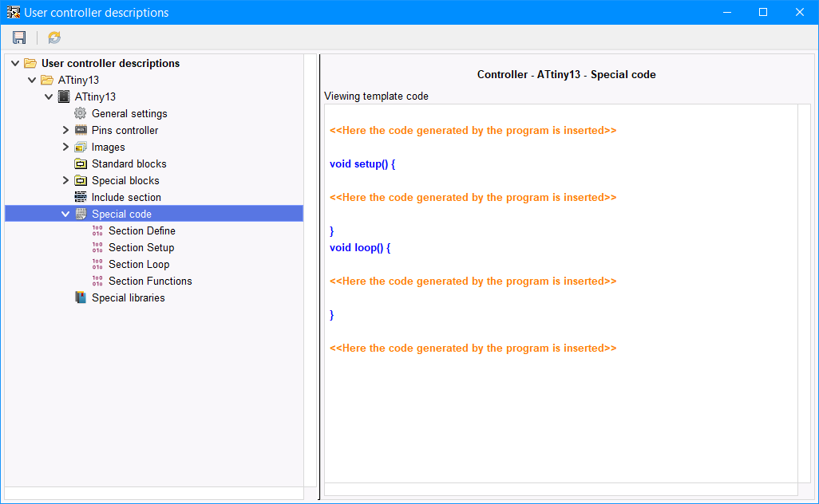Click the 'void loop() {' code line
This screenshot has width=819, height=504.
click(x=360, y=247)
